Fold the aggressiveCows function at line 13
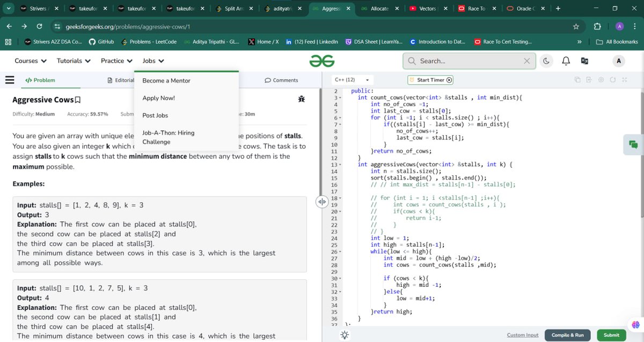Viewport: 644px width, 342px height. [x=340, y=165]
